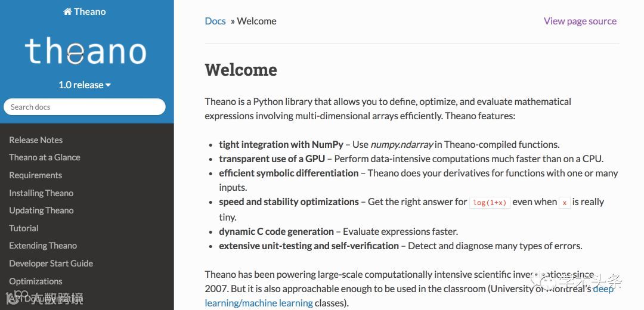
Task: Open Updating Theano page
Action: click(42, 210)
